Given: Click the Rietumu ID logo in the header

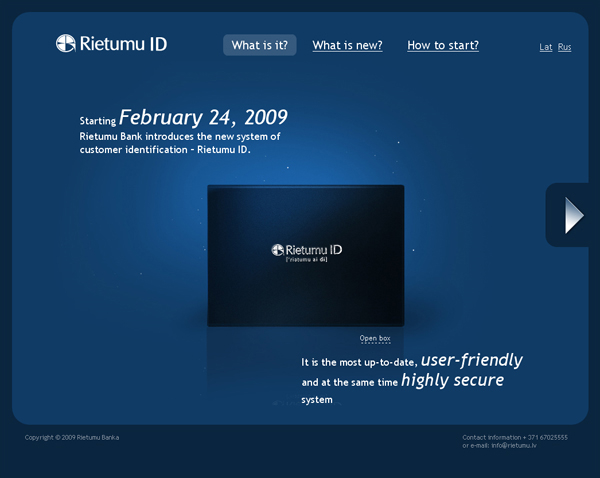Looking at the screenshot, I should tap(111, 43).
